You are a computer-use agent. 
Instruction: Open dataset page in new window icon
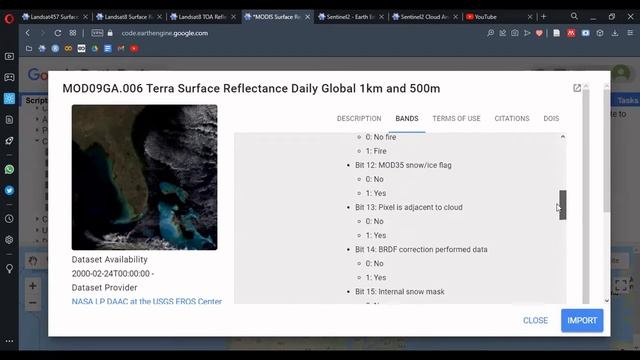pos(577,88)
